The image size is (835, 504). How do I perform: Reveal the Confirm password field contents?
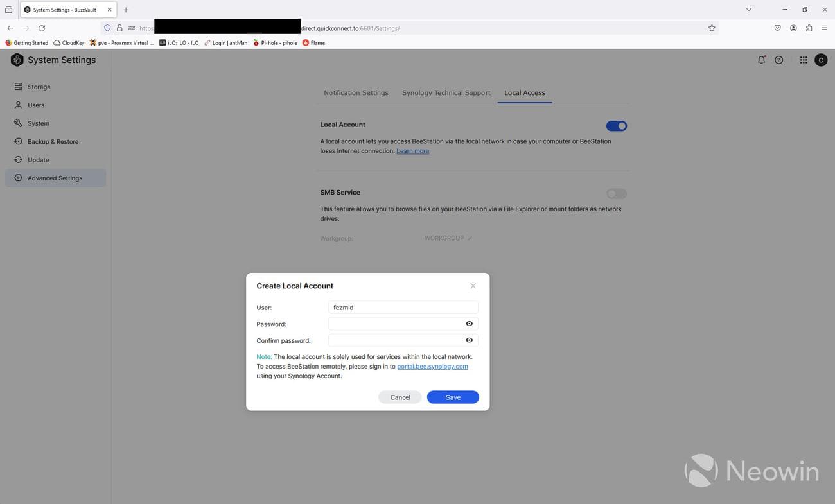(x=468, y=340)
